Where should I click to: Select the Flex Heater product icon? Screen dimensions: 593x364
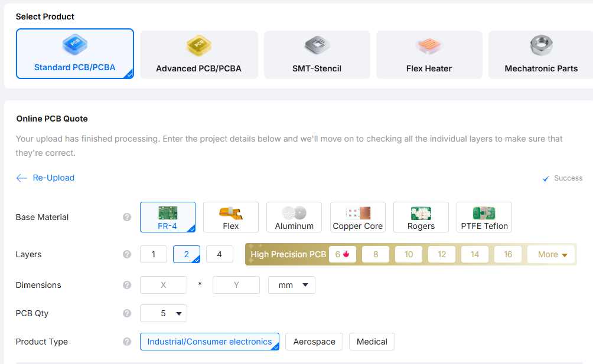point(429,45)
